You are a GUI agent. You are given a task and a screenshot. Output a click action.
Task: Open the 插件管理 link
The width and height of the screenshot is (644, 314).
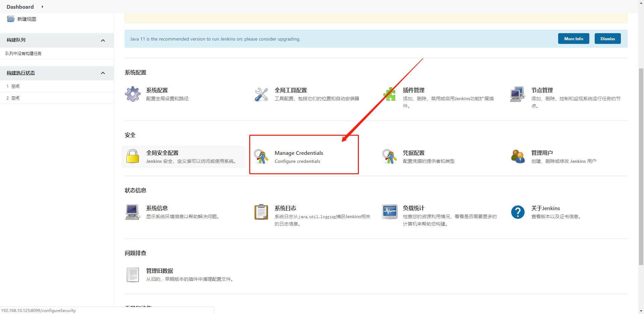(x=414, y=90)
